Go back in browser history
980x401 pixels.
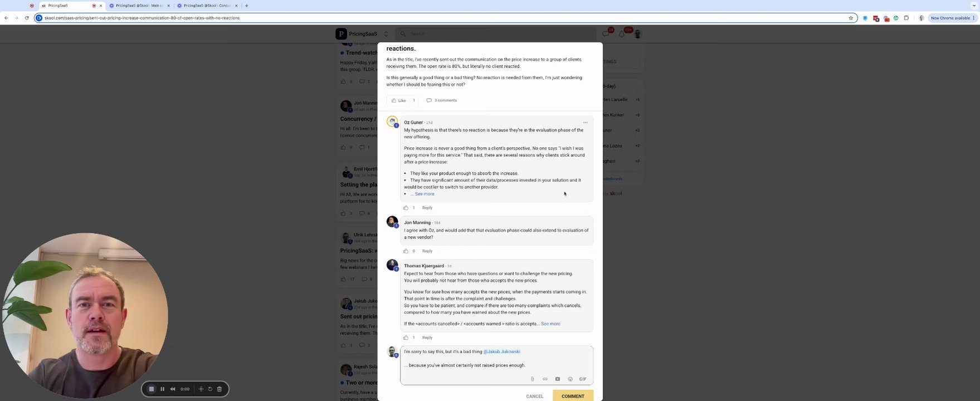coord(6,18)
